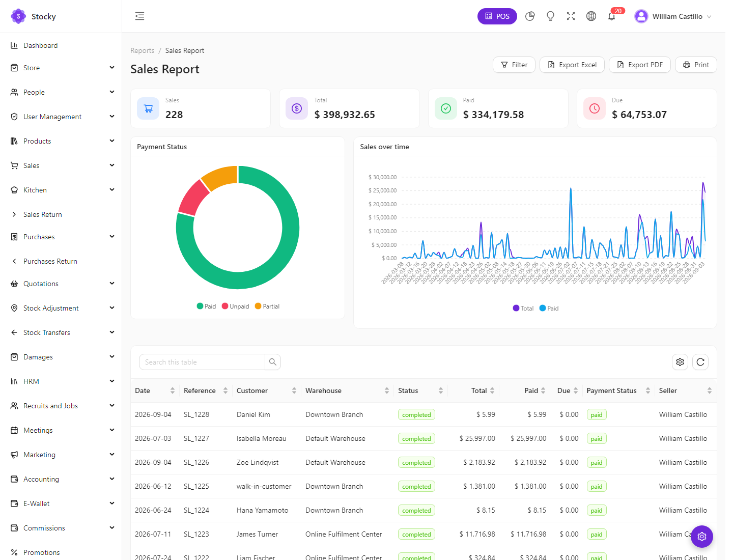Click the Promotions percent icon
The height and width of the screenshot is (560, 733).
14,552
